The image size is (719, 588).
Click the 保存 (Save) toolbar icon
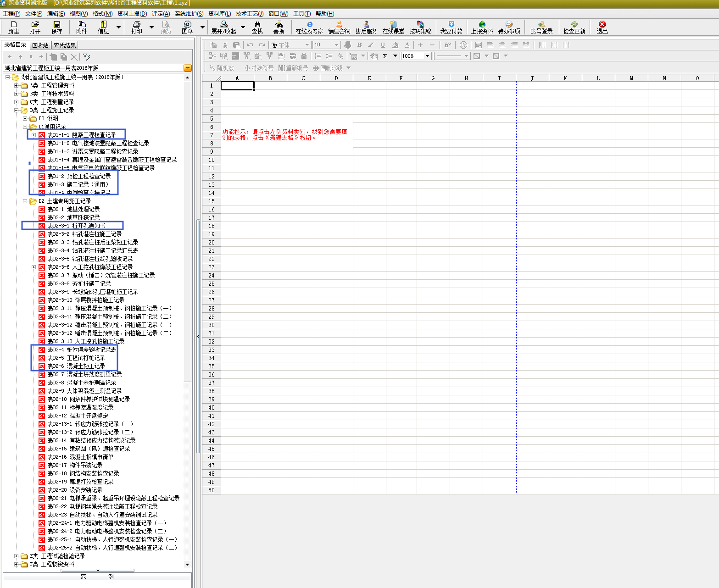57,27
